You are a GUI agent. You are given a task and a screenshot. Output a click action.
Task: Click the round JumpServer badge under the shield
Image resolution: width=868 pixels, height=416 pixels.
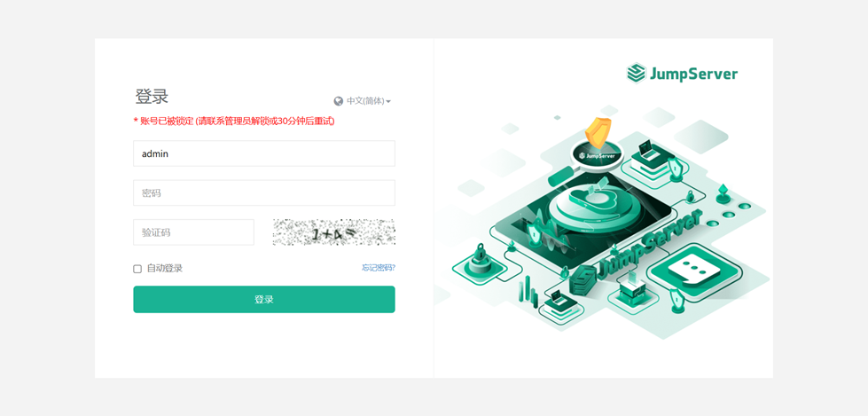[598, 155]
